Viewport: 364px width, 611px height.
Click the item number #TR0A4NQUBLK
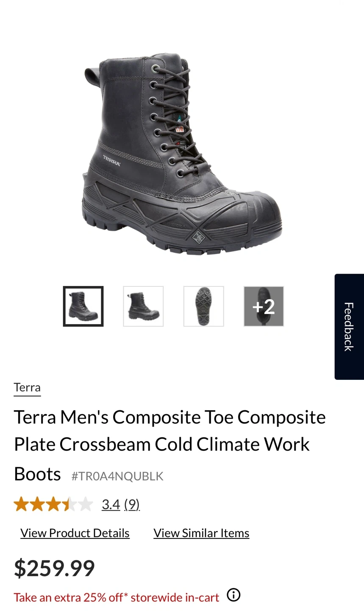pyautogui.click(x=117, y=476)
